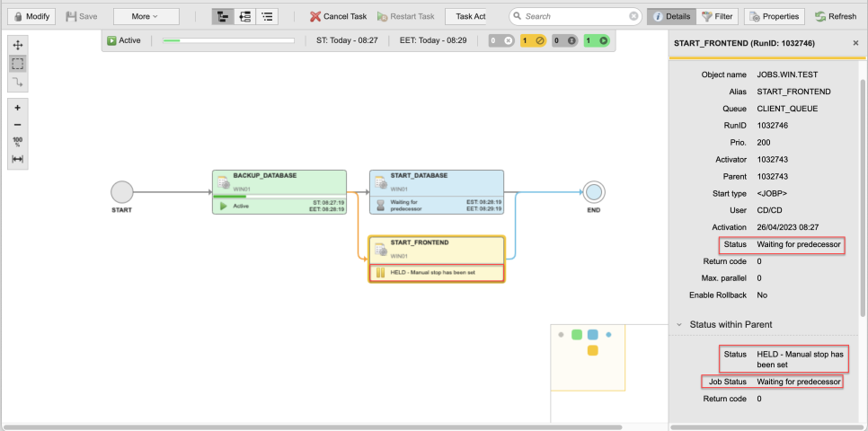Click the gray waiting tasks counter badge
The image size is (868, 431).
[565, 40]
